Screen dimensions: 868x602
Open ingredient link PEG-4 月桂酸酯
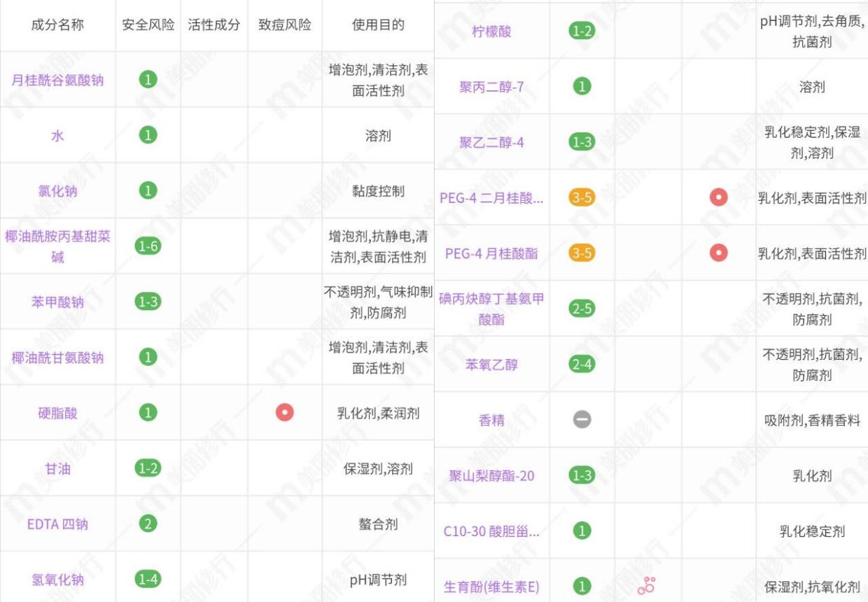click(x=491, y=253)
